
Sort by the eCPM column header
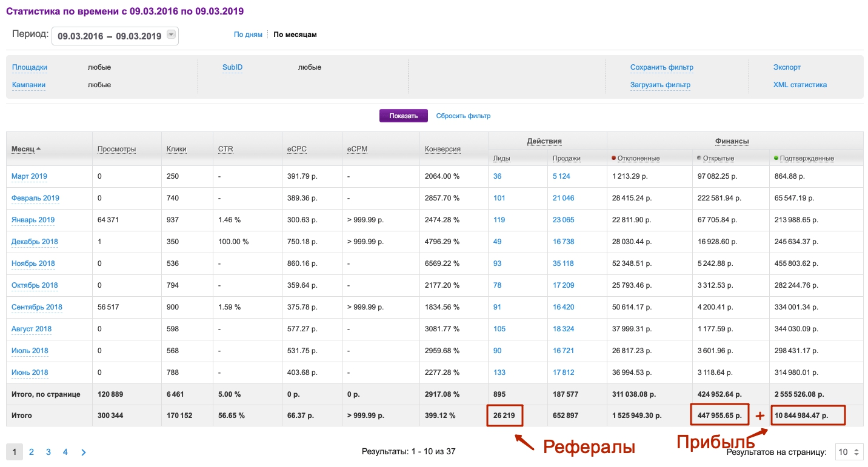click(357, 149)
